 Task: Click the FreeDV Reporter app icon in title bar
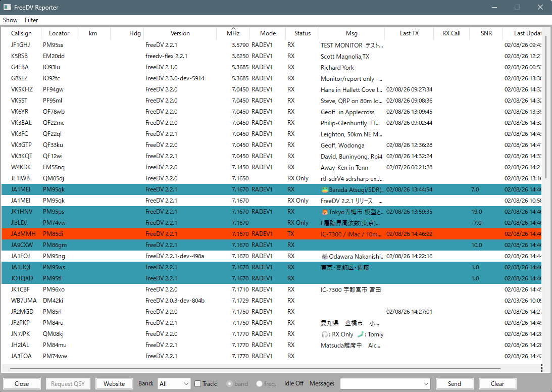coord(7,8)
